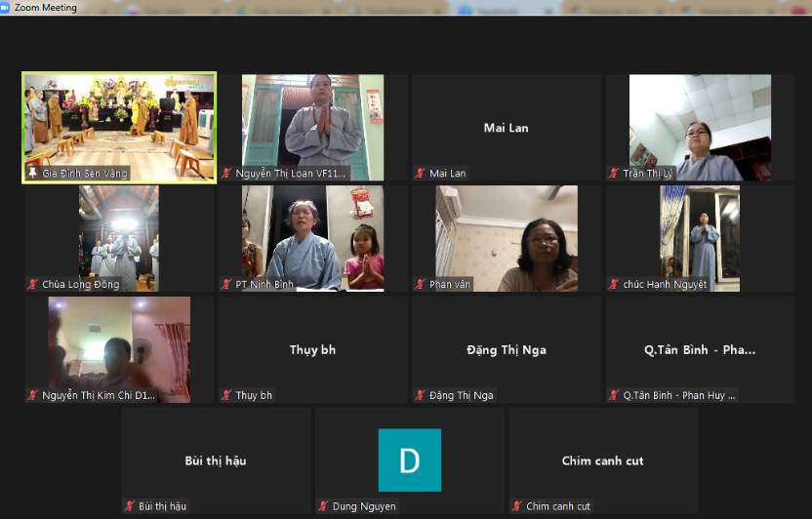Click the Zoom Meeting window title text
812x519 pixels.
click(x=46, y=7)
